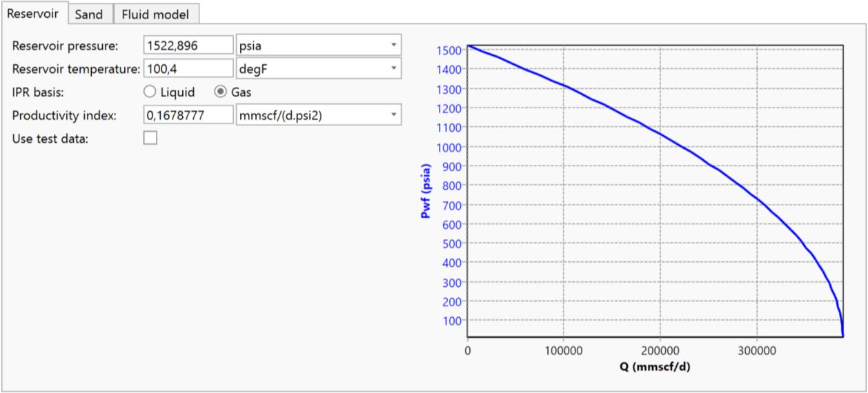The image size is (868, 393).
Task: Click the "Productivity index:" label
Action: pyautogui.click(x=64, y=115)
